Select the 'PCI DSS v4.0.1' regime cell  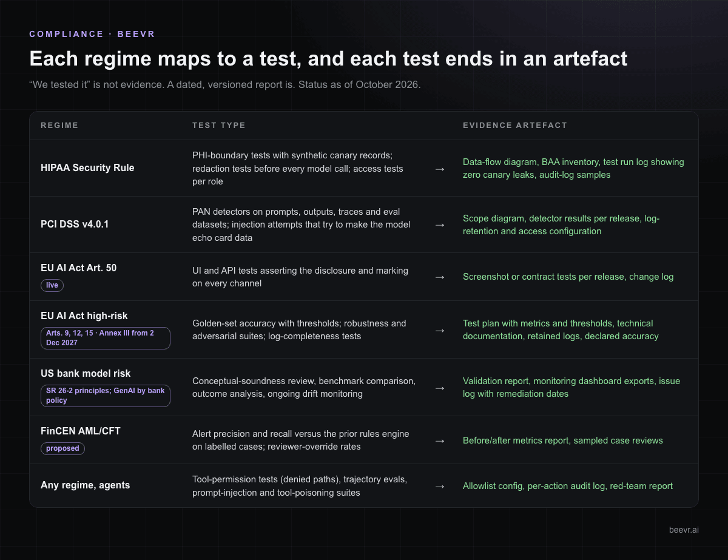click(75, 224)
